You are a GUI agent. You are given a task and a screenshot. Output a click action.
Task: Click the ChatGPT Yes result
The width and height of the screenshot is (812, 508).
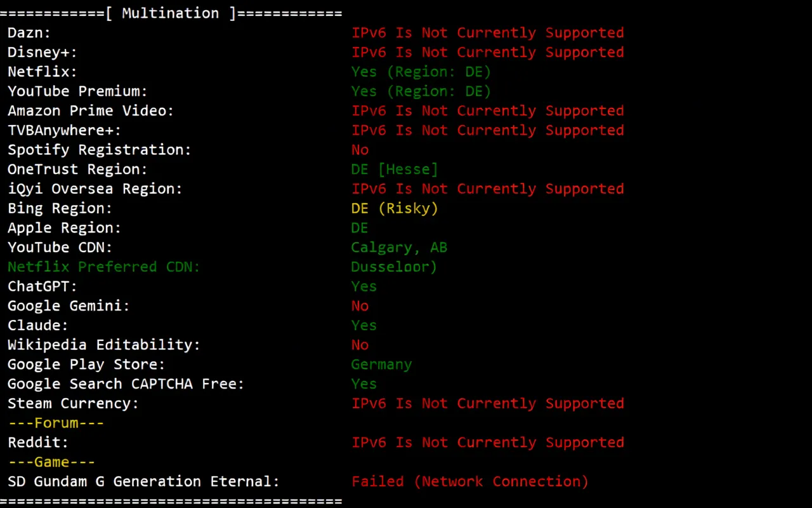363,286
